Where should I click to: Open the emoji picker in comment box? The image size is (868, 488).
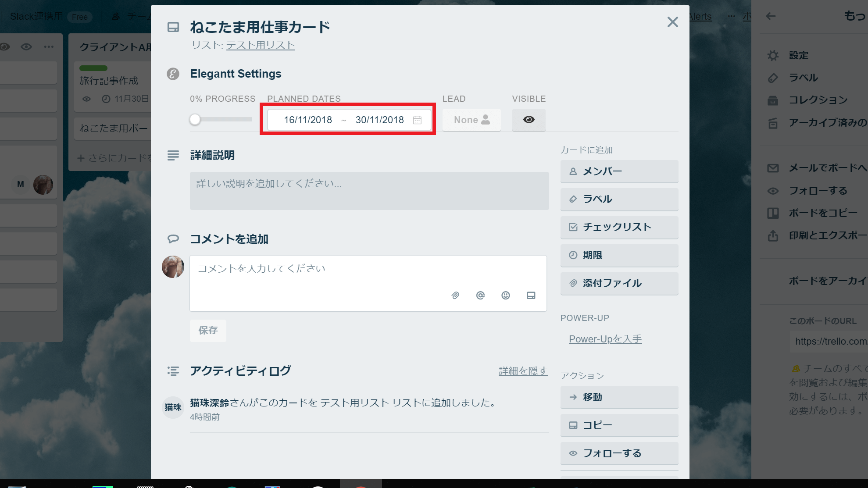click(x=506, y=296)
